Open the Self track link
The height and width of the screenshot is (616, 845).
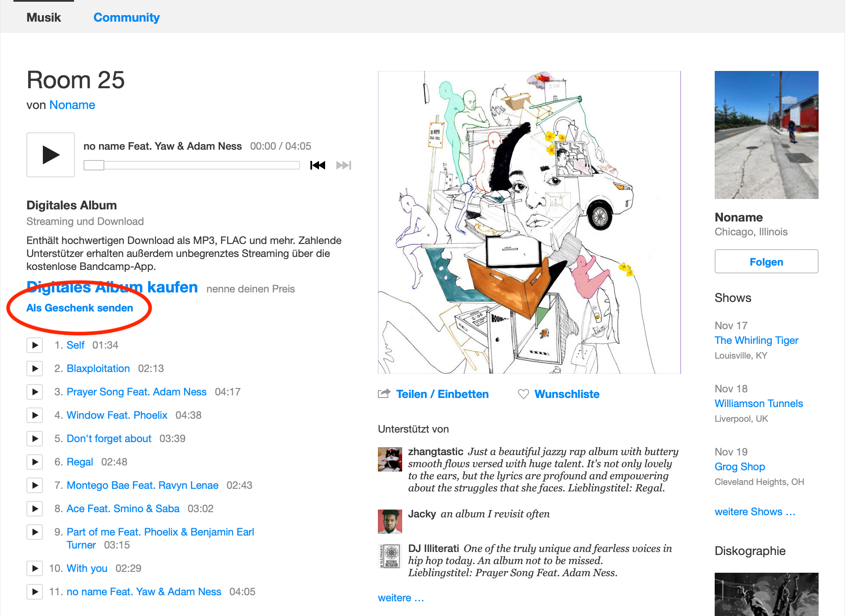pyautogui.click(x=75, y=345)
